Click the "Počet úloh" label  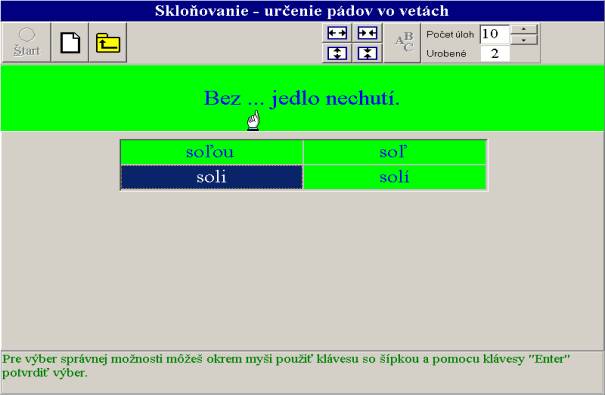pos(450,34)
